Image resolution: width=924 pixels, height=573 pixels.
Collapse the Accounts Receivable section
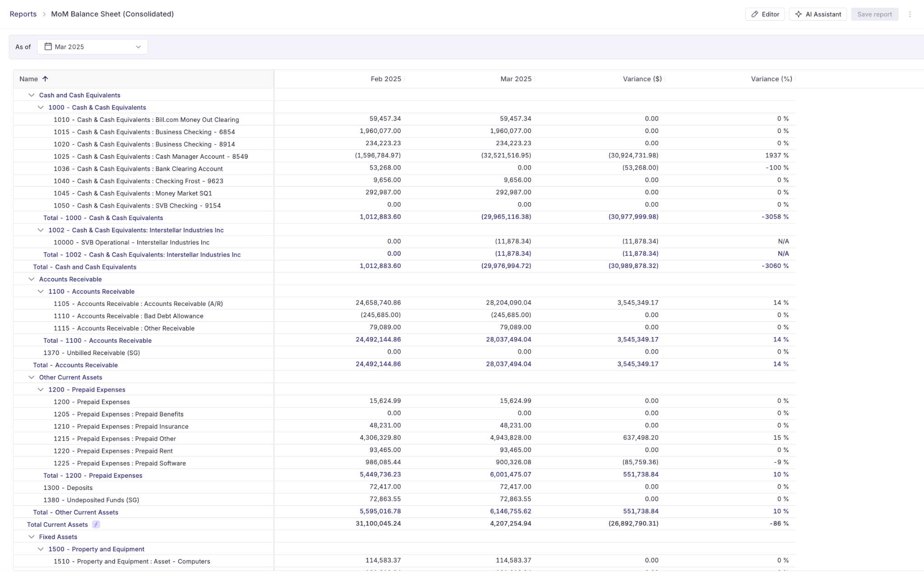32,279
